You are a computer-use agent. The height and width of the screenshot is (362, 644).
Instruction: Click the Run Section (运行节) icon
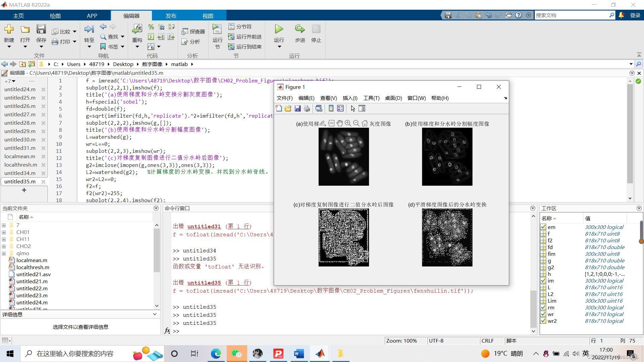(217, 29)
